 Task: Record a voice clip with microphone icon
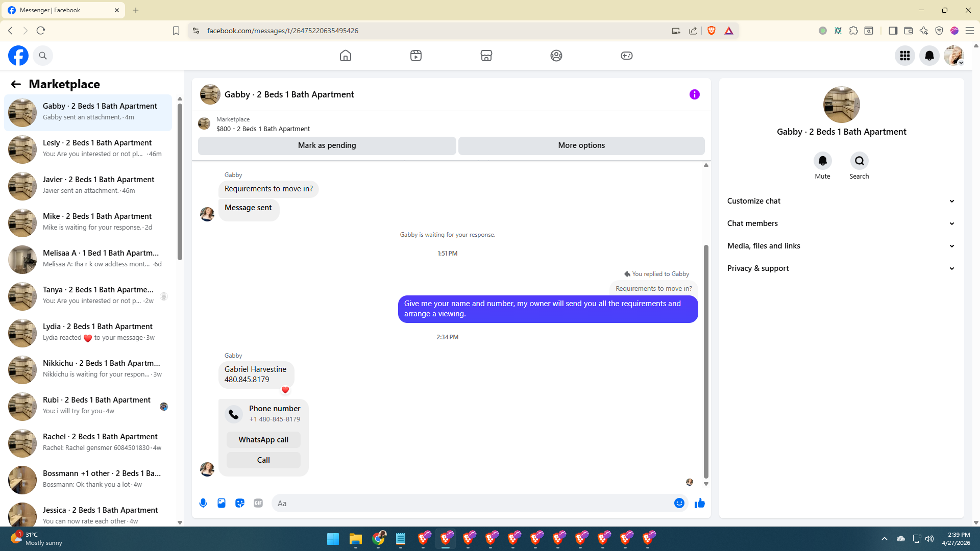click(x=203, y=503)
